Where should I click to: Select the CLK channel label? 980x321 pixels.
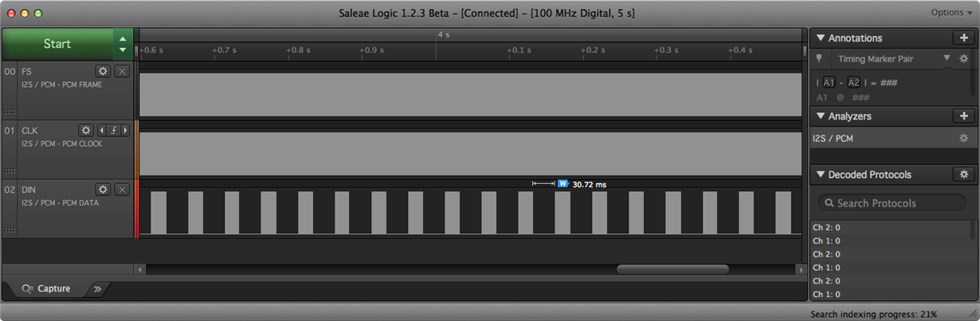point(29,131)
